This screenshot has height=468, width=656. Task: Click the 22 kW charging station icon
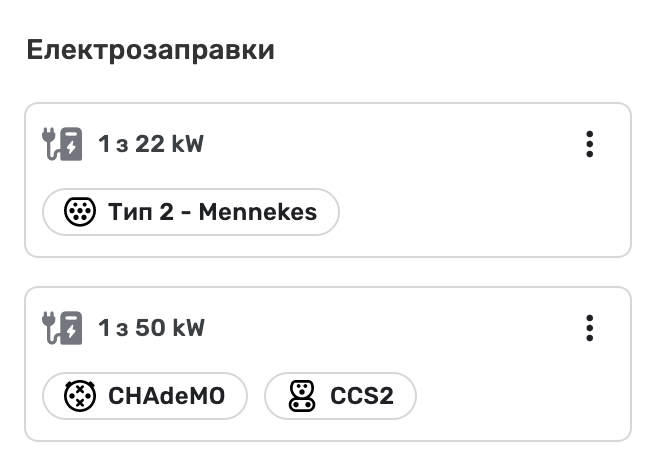tap(62, 144)
